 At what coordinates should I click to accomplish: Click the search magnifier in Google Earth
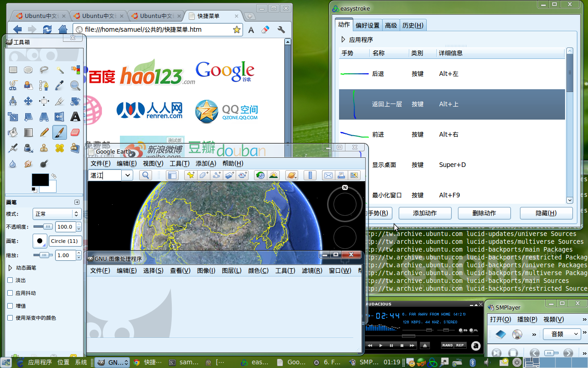146,175
